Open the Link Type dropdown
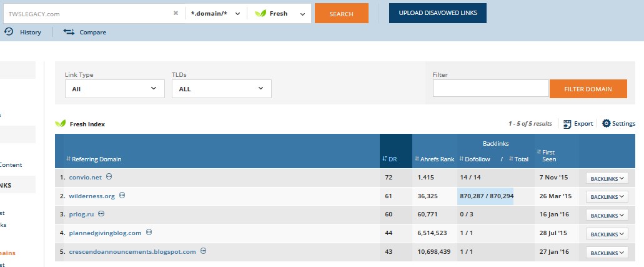Screen dimensions: 644x267 click(114, 89)
